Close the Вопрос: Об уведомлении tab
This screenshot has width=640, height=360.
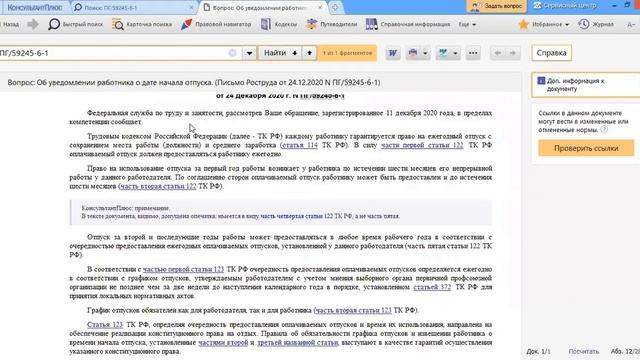[x=320, y=7]
